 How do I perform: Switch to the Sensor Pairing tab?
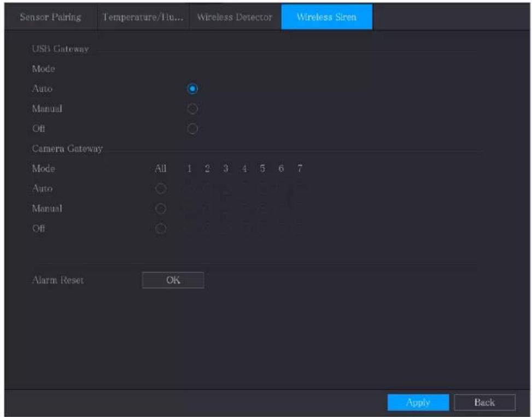50,17
